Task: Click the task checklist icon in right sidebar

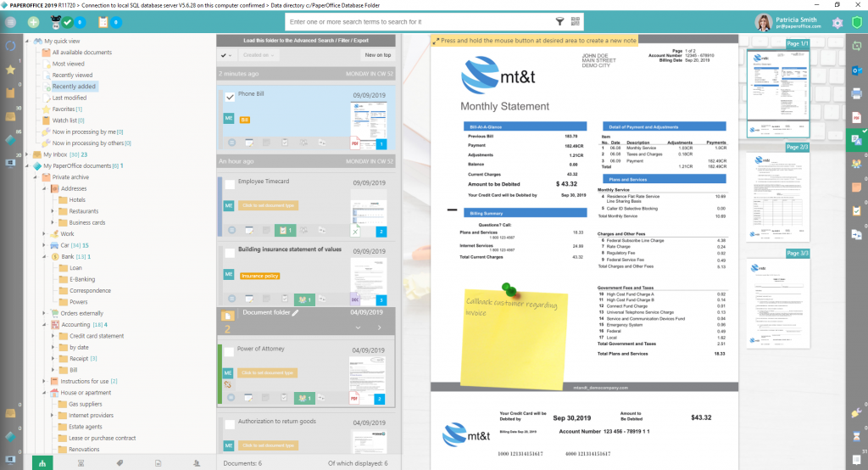Action: point(856,210)
